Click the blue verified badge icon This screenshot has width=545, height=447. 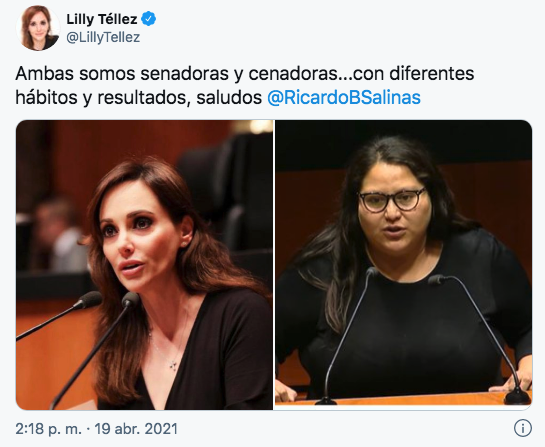click(148, 19)
